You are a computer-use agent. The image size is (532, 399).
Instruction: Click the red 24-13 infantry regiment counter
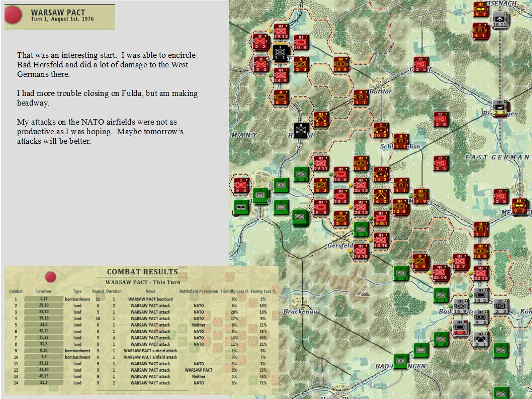tap(361, 208)
